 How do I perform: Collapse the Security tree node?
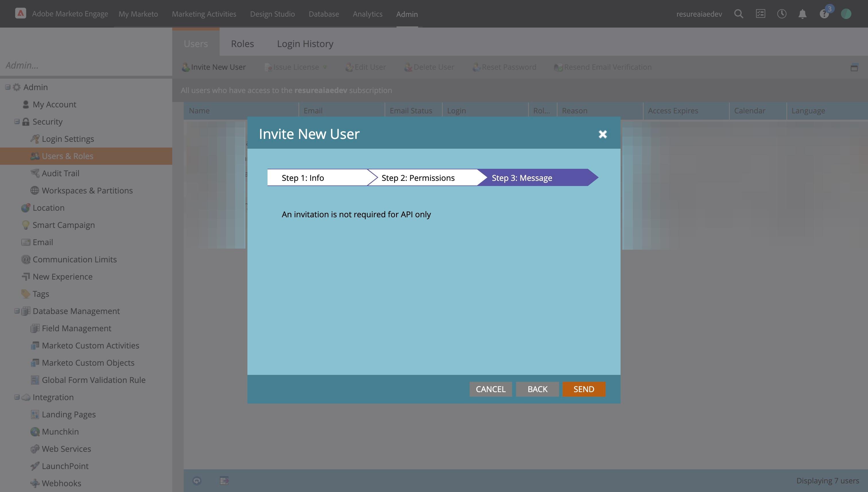tap(17, 122)
